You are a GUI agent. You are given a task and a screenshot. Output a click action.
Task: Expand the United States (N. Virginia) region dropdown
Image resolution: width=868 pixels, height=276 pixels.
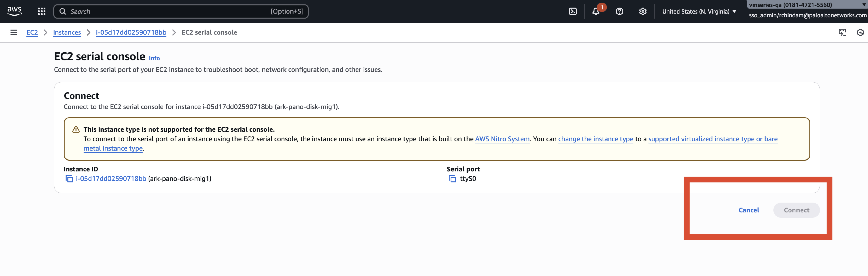(699, 11)
